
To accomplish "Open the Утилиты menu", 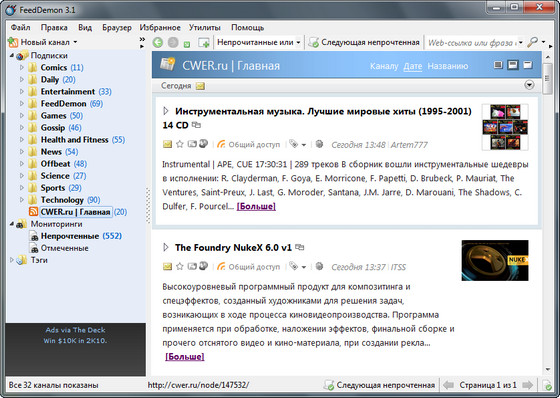I will pos(205,28).
